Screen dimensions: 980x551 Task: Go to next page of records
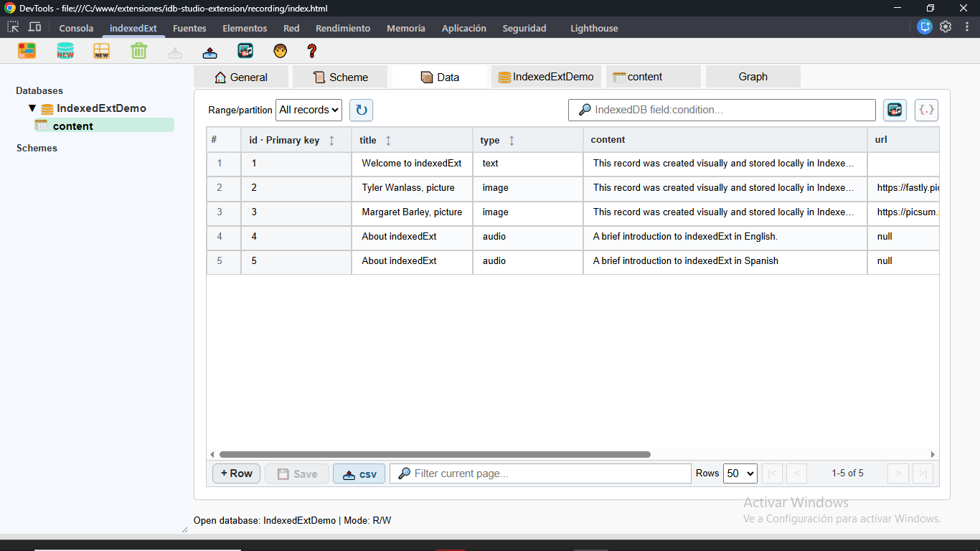tap(898, 474)
